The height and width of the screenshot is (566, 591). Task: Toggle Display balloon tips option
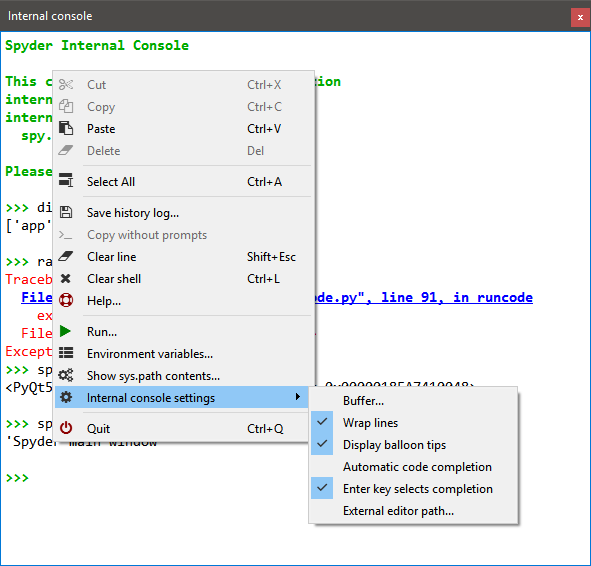click(x=413, y=444)
